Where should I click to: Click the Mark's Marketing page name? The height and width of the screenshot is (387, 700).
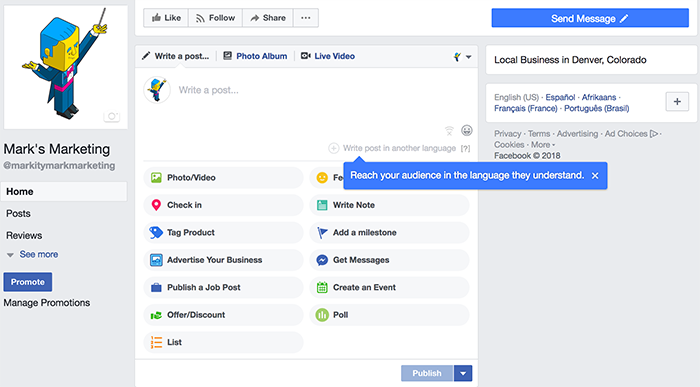tap(57, 149)
